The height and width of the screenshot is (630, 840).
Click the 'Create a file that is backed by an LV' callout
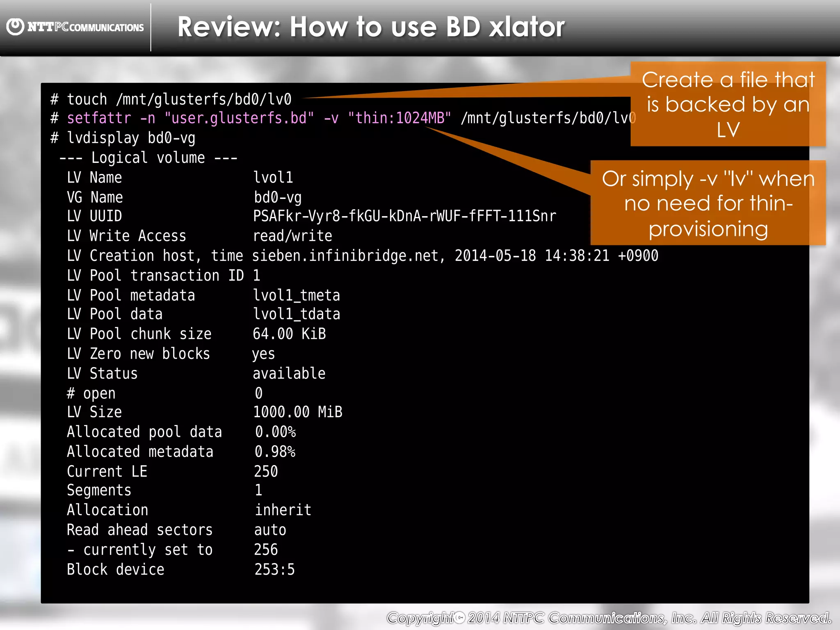(728, 104)
